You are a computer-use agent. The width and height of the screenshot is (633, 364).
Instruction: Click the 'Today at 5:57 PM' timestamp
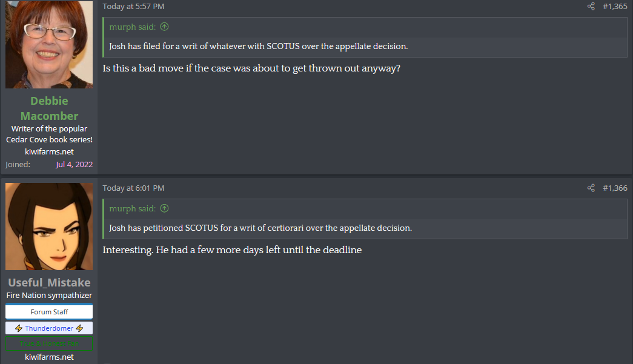133,7
